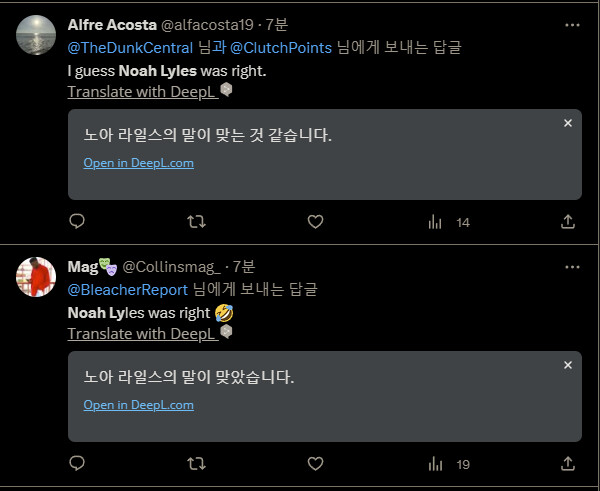View analytics showing 19 views
Image resolution: width=600 pixels, height=491 pixels.
(x=449, y=463)
